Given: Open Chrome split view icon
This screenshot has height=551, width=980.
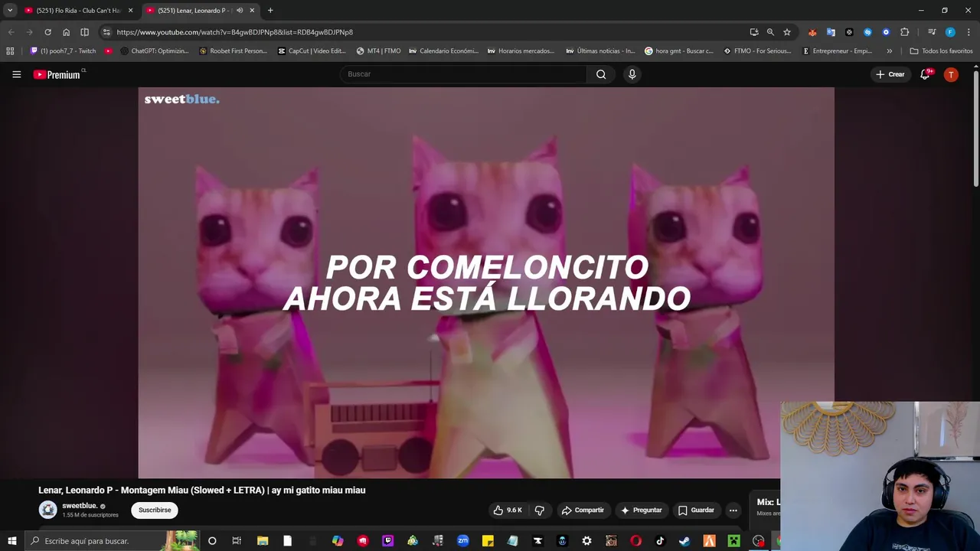Looking at the screenshot, I should point(84,32).
